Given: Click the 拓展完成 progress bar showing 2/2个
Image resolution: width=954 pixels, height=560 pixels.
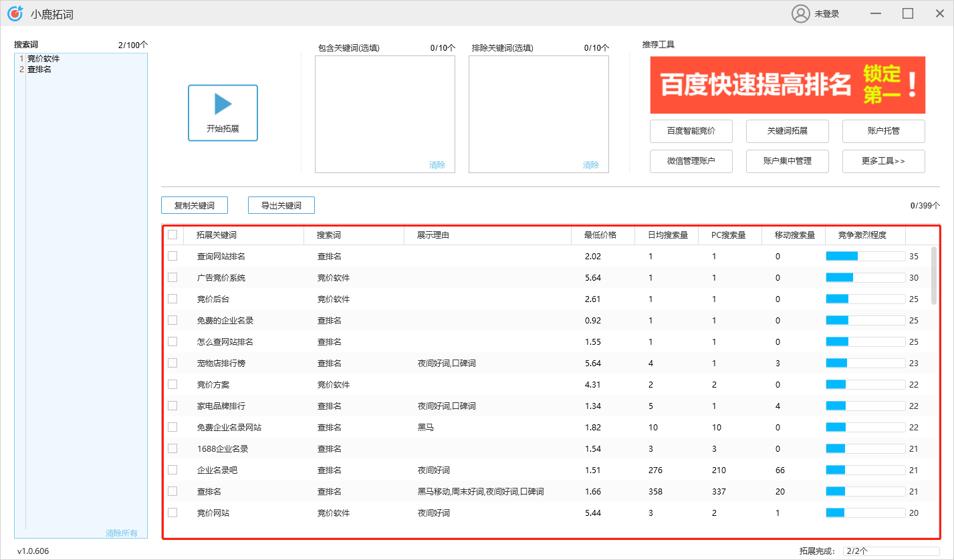Looking at the screenshot, I should click(x=891, y=551).
